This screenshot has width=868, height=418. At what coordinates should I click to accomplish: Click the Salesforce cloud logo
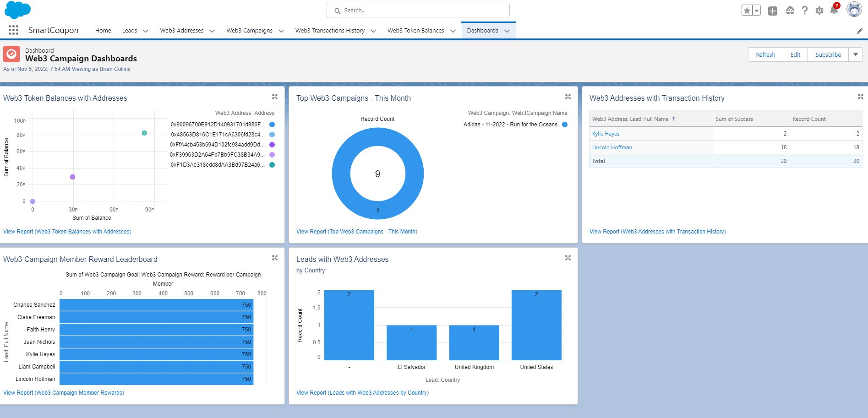pyautogui.click(x=17, y=10)
